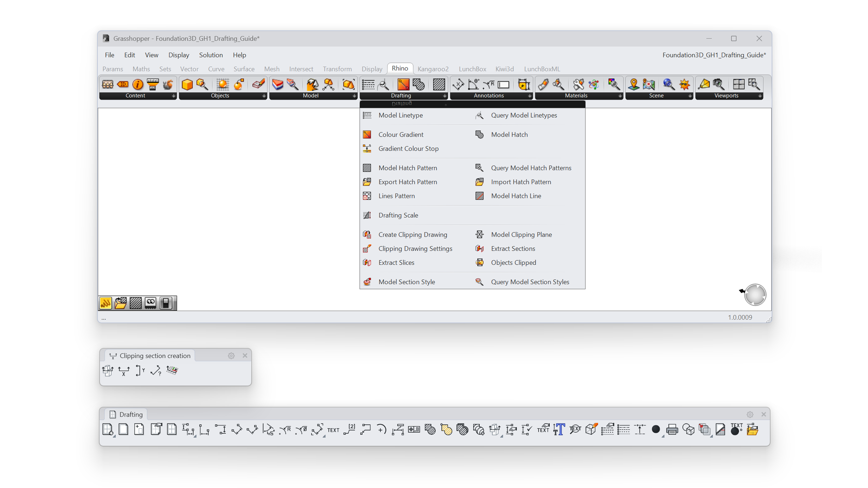Open settings gear in Drafting toolbar panel

point(750,414)
